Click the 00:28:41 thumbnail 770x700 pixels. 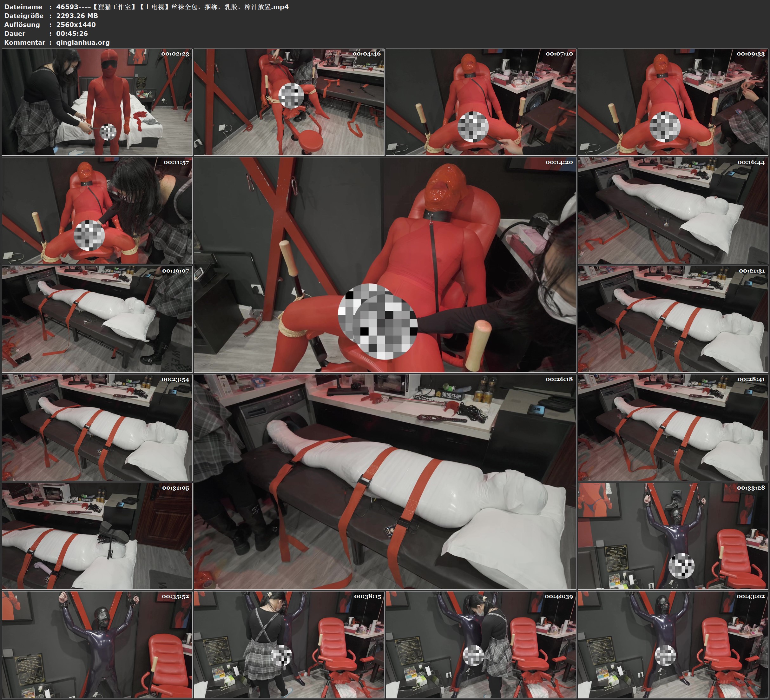(673, 427)
